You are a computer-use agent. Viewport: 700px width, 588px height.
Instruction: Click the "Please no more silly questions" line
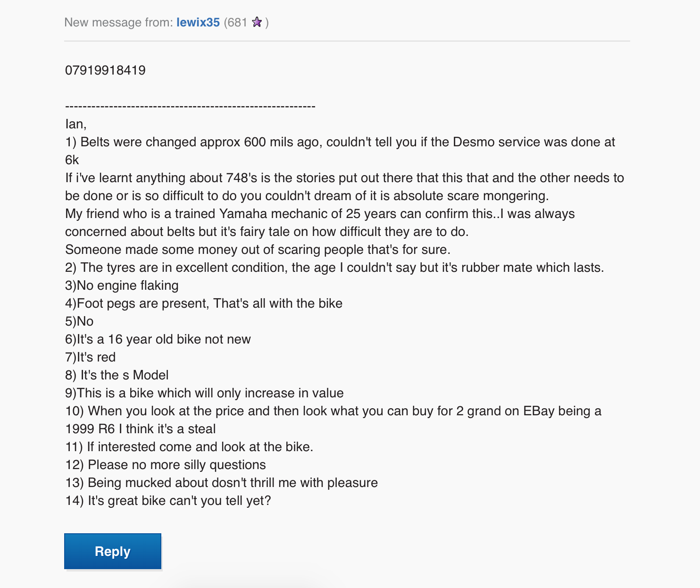166,465
